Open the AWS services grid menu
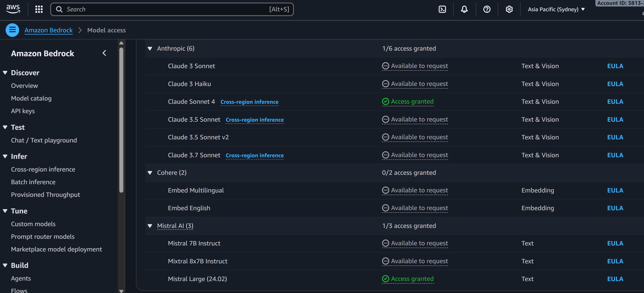The image size is (644, 293). point(39,9)
